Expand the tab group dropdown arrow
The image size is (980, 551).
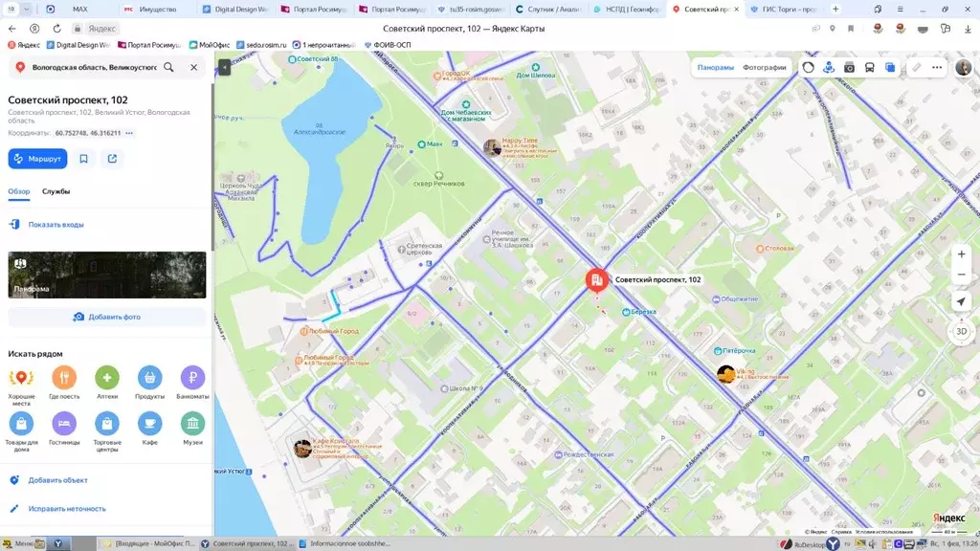(x=26, y=10)
